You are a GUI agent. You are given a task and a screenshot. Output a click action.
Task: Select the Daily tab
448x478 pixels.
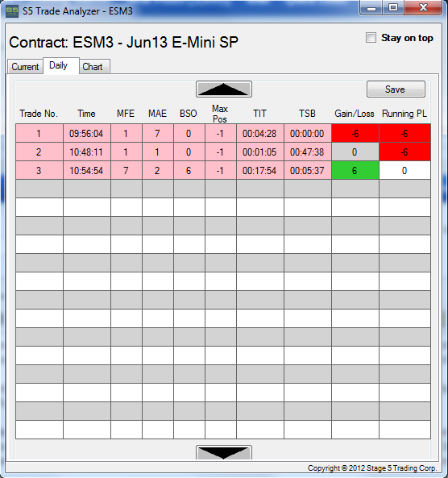(x=61, y=65)
